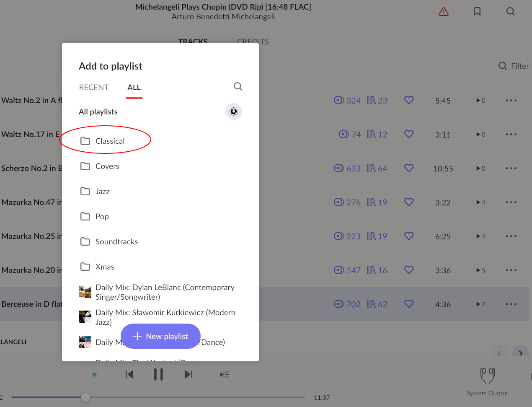Toggle heart on Waltz No.17 track
This screenshot has height=407, width=532.
point(409,134)
